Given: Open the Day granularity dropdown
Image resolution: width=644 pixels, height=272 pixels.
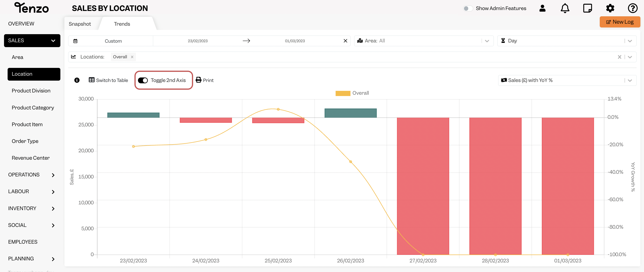Looking at the screenshot, I should (x=566, y=41).
